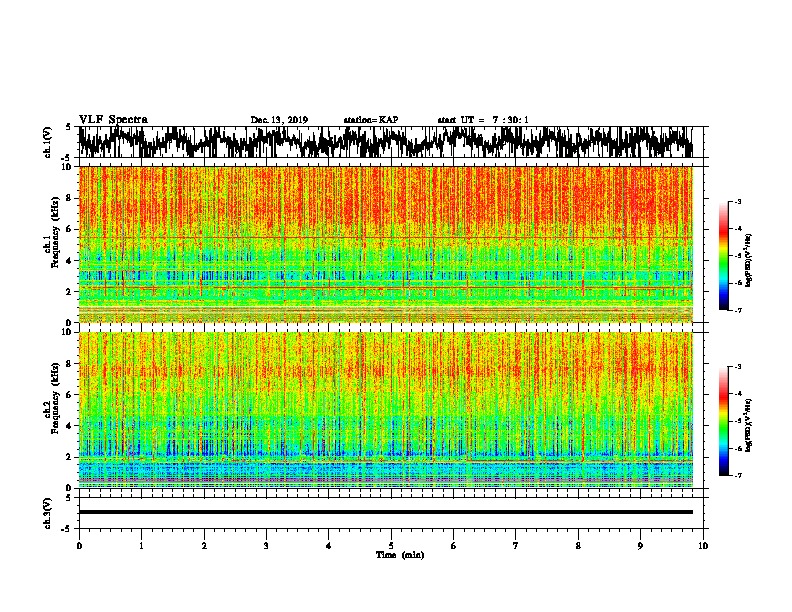Click the ch.2 spectrogram panel
The height and width of the screenshot is (612, 792).
pyautogui.click(x=385, y=410)
